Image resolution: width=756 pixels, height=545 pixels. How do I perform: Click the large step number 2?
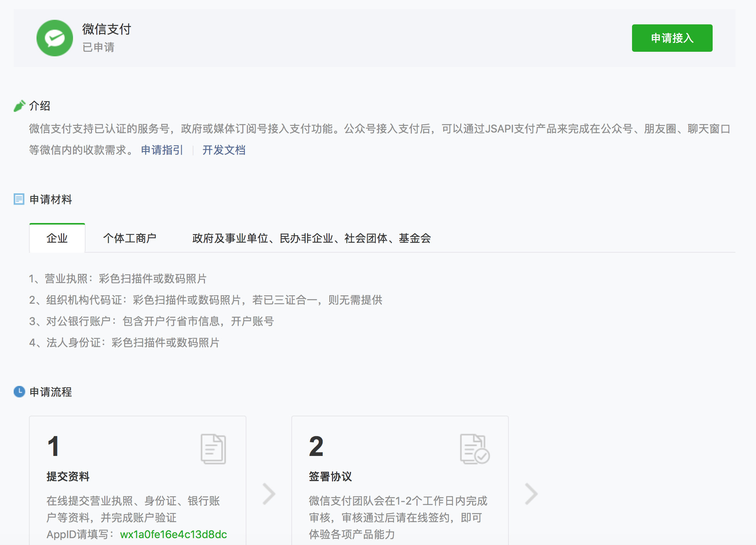(x=316, y=446)
